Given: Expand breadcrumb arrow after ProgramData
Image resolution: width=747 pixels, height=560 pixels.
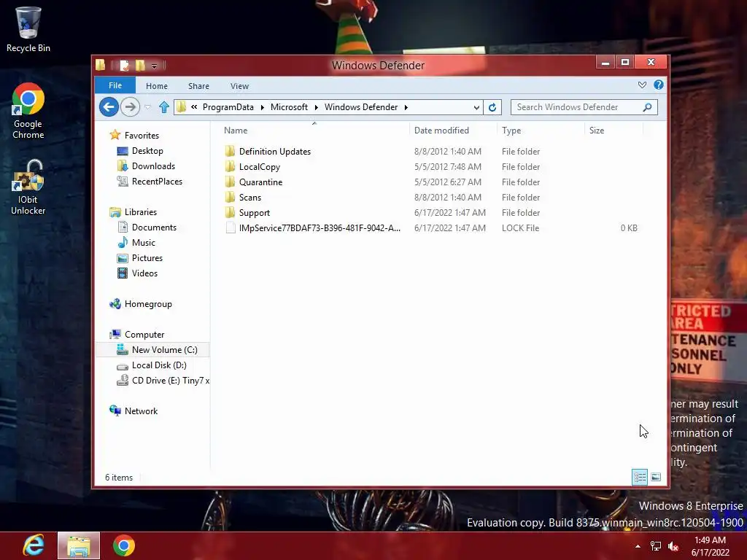Looking at the screenshot, I should (262, 108).
